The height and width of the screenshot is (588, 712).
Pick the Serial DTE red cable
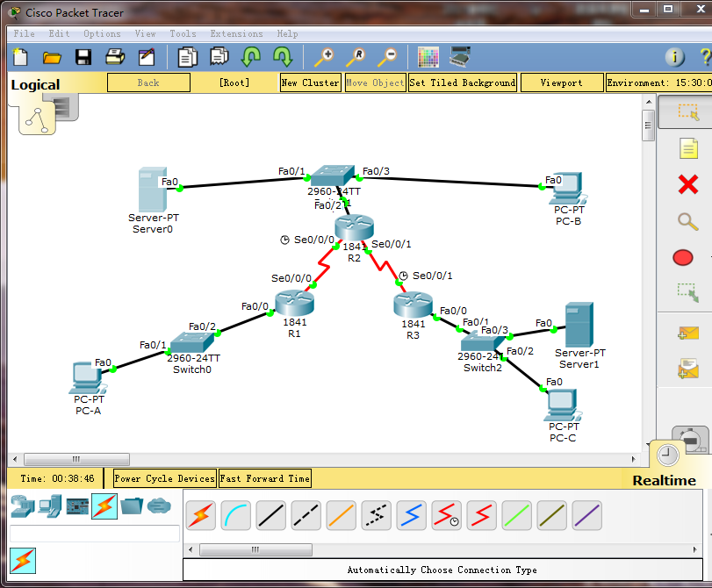[x=481, y=515]
